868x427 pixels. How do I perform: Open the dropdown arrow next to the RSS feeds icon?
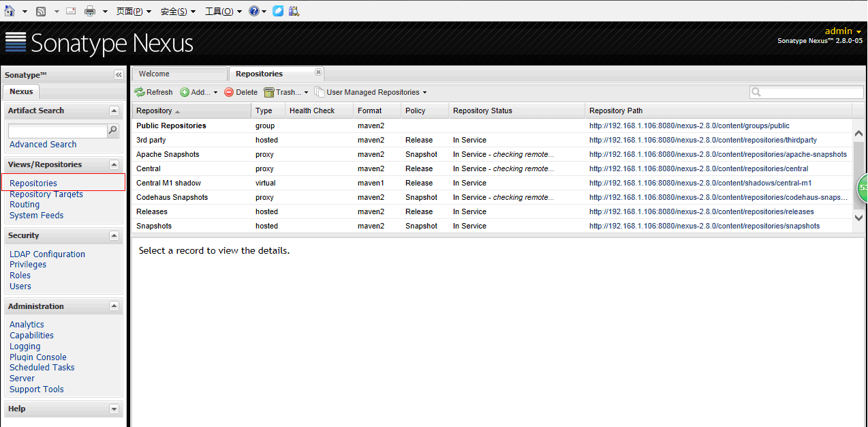(57, 12)
